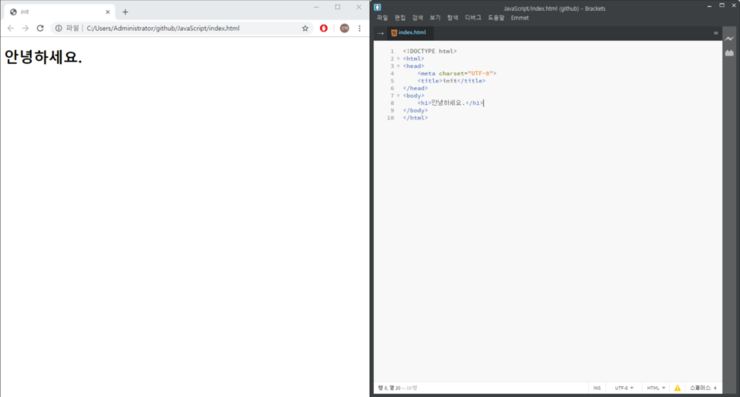Click Chrome back arrow
Image resolution: width=740 pixels, height=397 pixels.
coord(10,28)
